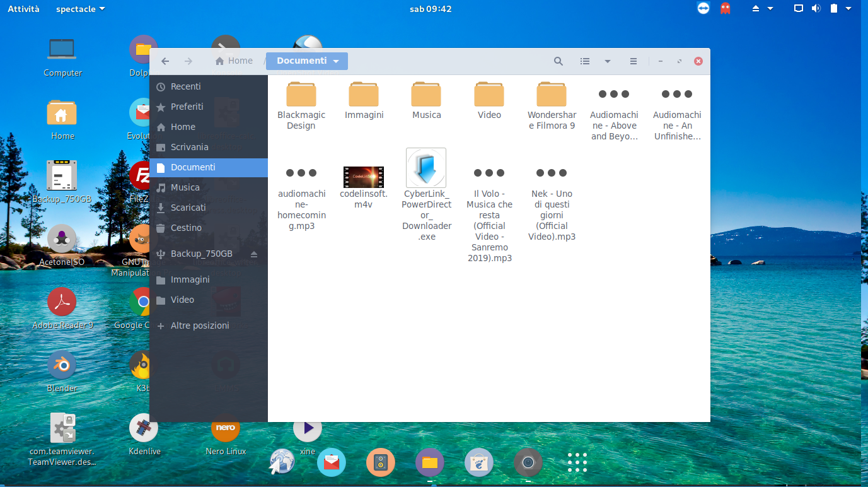Click the Files icon in the dock
The image size is (868, 487).
coord(430,462)
